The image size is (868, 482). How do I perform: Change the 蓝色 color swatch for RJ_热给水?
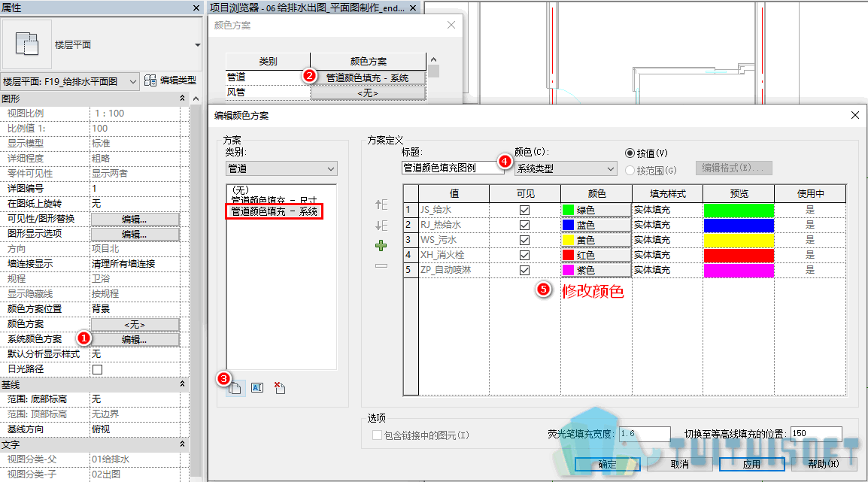tap(596, 225)
